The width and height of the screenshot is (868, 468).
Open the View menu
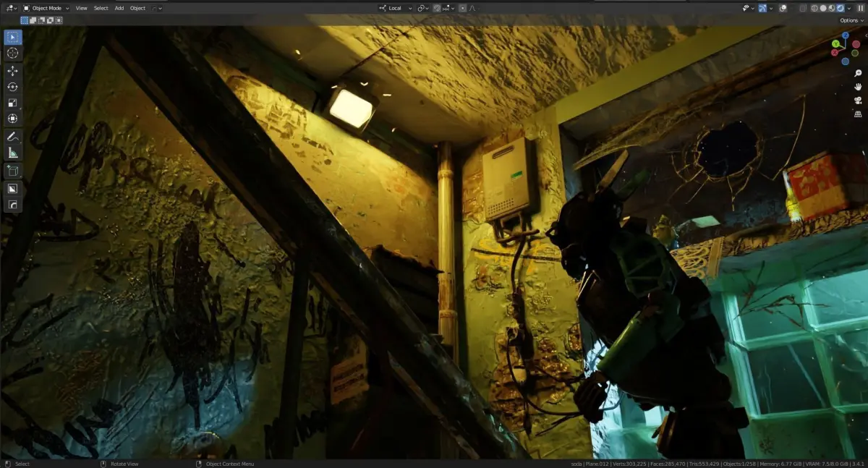81,8
